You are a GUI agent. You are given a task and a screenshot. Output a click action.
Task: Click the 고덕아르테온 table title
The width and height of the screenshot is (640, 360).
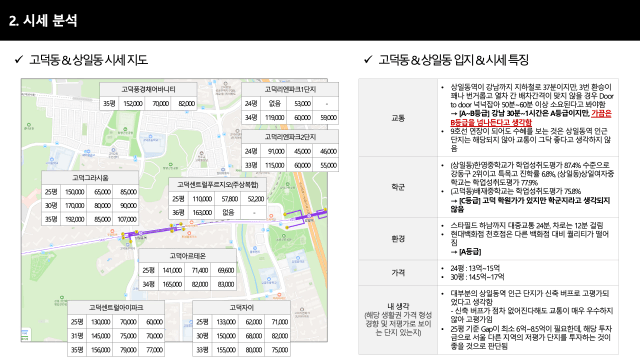tap(188, 256)
